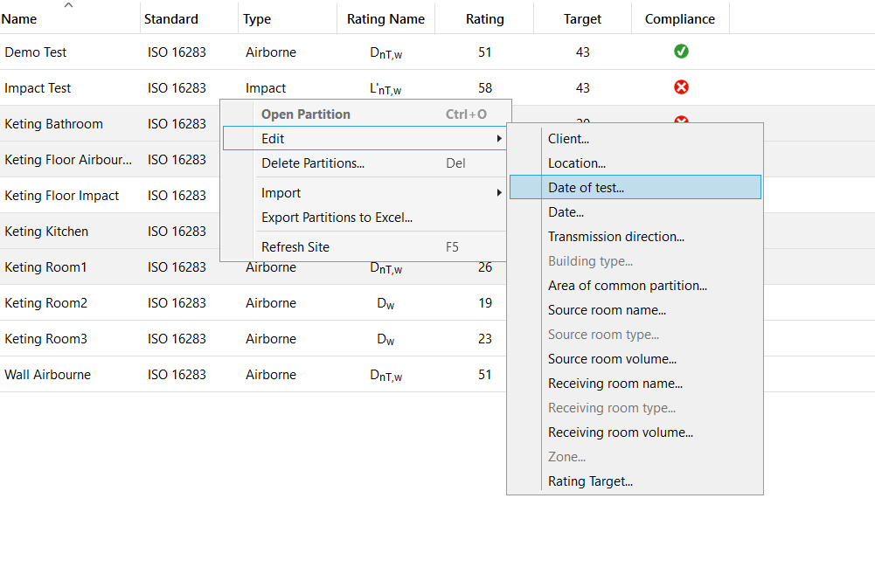Screen dimensions: 875x588
Task: Select the Wall Airbourne row
Action: click(x=47, y=375)
